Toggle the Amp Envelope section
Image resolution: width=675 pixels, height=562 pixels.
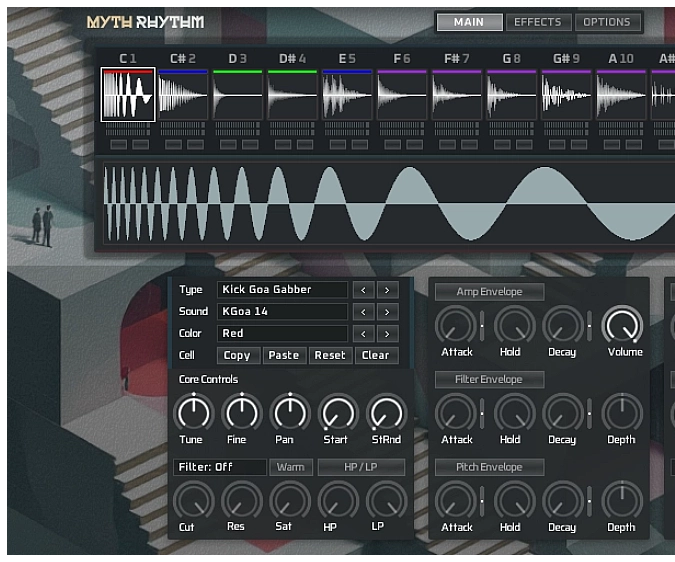pos(489,292)
